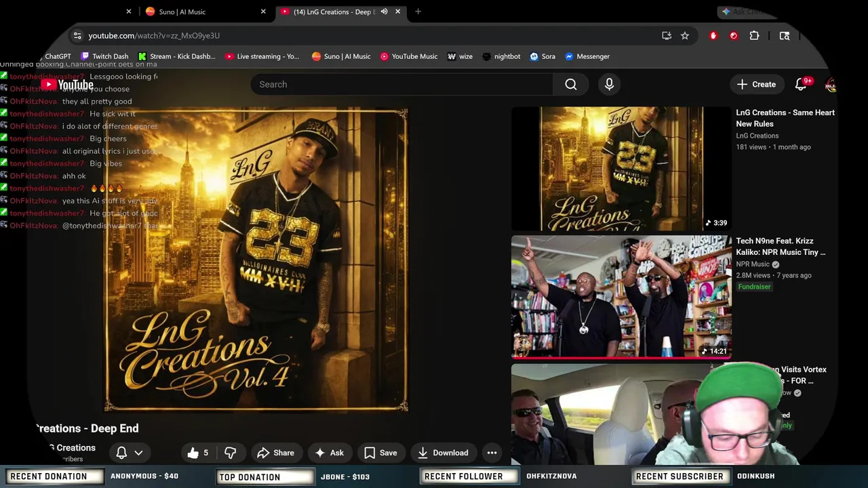Open the channel avatar account menu
The image size is (868, 488).
point(830,84)
